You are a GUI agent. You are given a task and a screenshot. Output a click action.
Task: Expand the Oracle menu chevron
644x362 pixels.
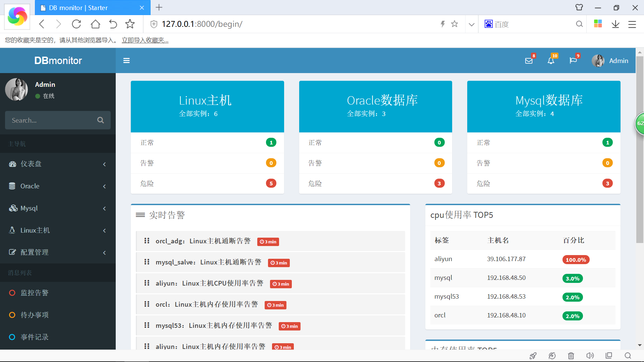[104, 186]
